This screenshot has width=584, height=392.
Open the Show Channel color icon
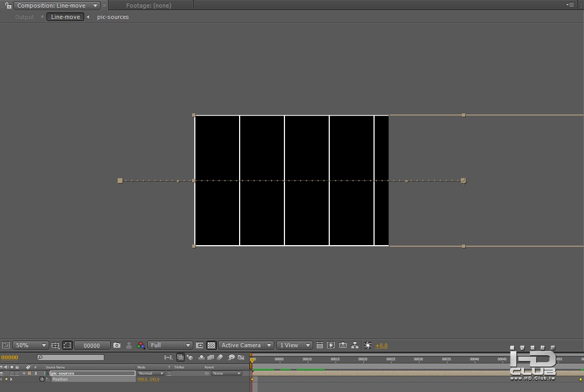(x=140, y=346)
